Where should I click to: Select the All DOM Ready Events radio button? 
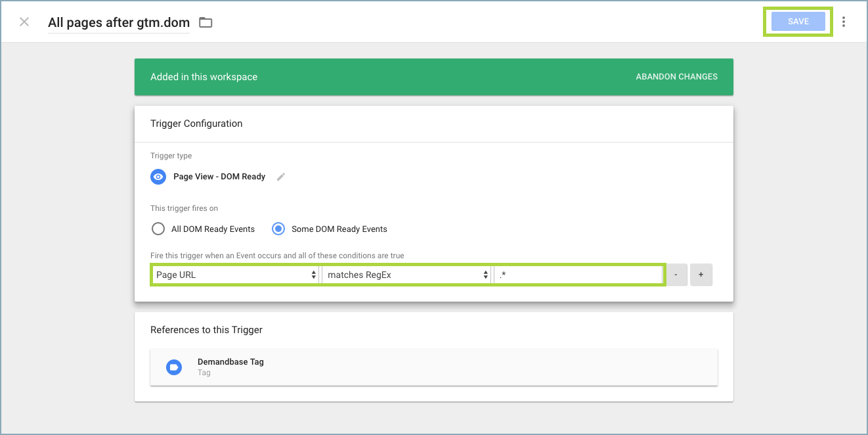[158, 229]
